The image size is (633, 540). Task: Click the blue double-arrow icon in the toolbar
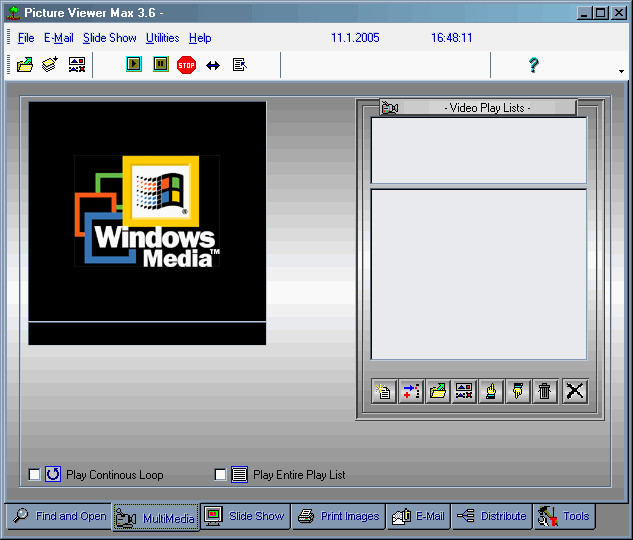(213, 65)
